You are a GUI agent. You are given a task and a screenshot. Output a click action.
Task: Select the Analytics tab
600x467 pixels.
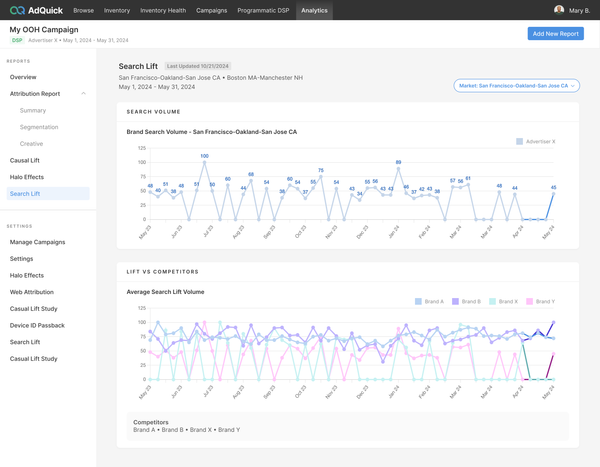pos(314,10)
